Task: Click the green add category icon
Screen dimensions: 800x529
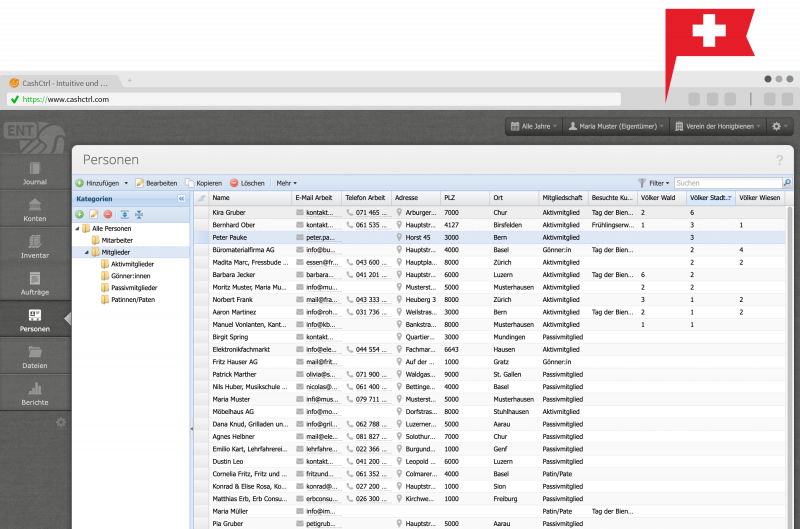Action: point(80,214)
